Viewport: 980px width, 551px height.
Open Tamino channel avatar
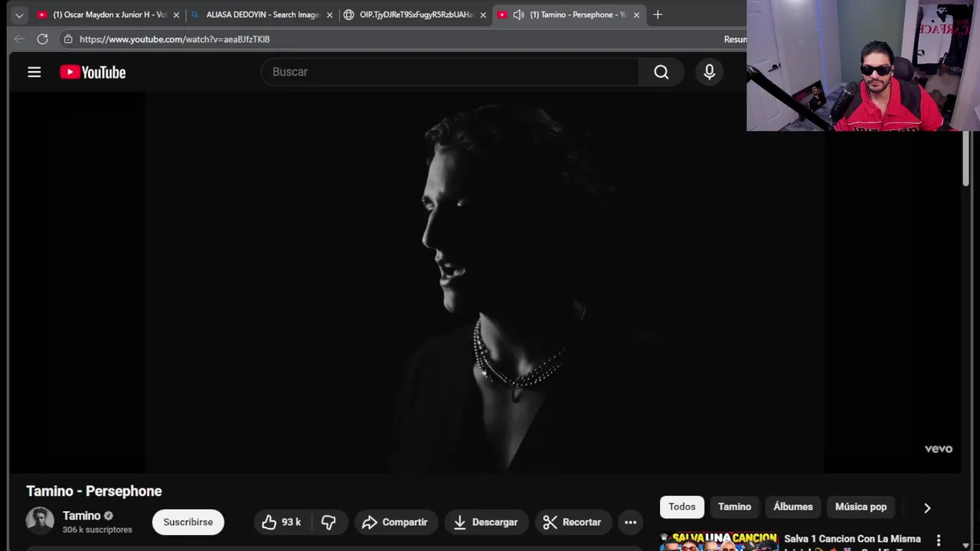click(40, 521)
